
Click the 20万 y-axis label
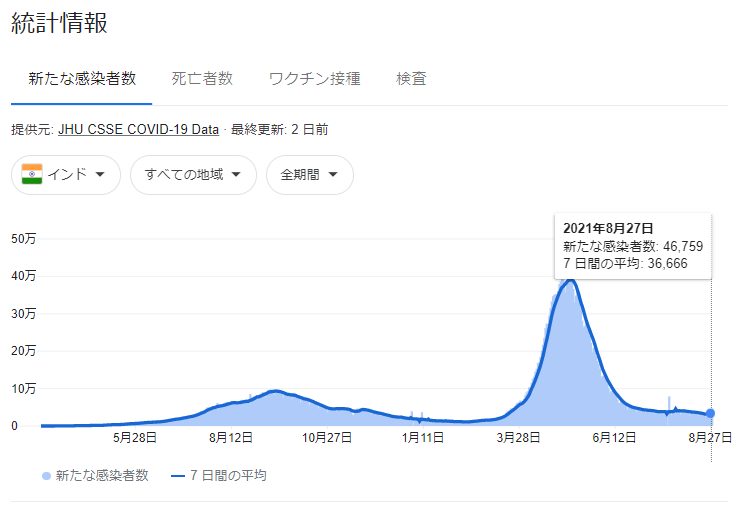click(24, 351)
